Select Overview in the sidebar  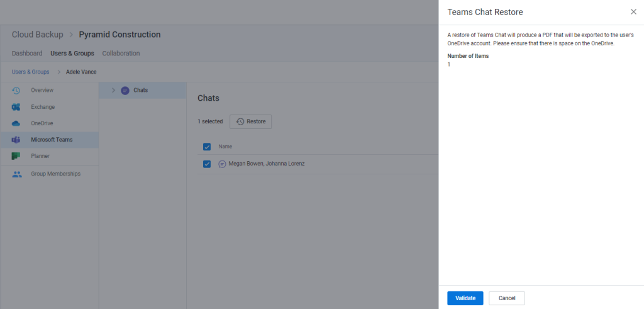pyautogui.click(x=49, y=91)
